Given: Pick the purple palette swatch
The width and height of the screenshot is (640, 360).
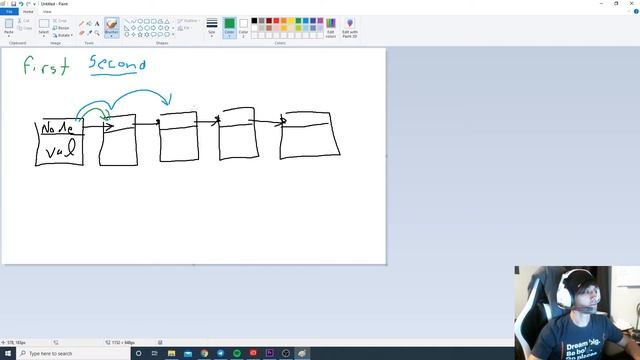Looking at the screenshot, I should (320, 21).
